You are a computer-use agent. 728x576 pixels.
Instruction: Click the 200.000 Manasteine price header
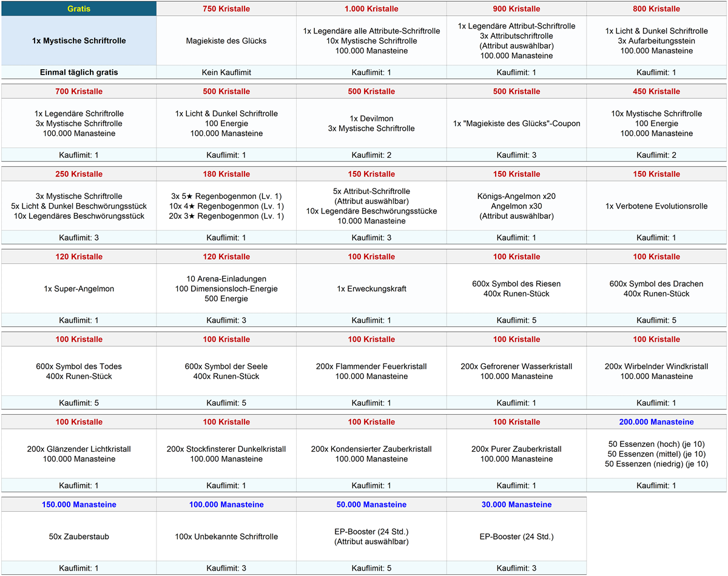[x=656, y=422]
